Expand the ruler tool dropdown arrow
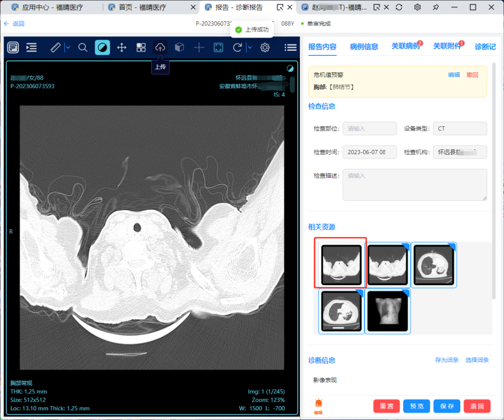This screenshot has height=420, width=504. pyautogui.click(x=67, y=47)
